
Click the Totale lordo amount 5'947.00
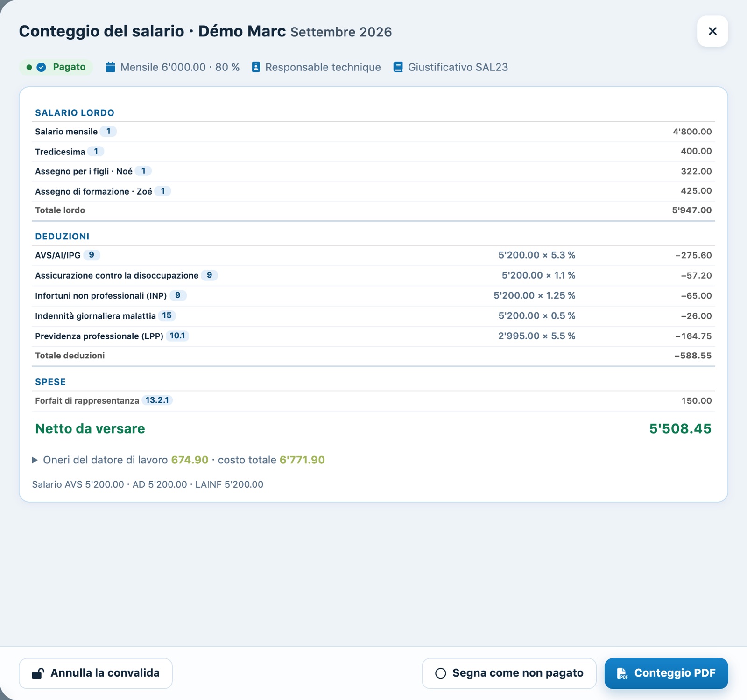(692, 210)
